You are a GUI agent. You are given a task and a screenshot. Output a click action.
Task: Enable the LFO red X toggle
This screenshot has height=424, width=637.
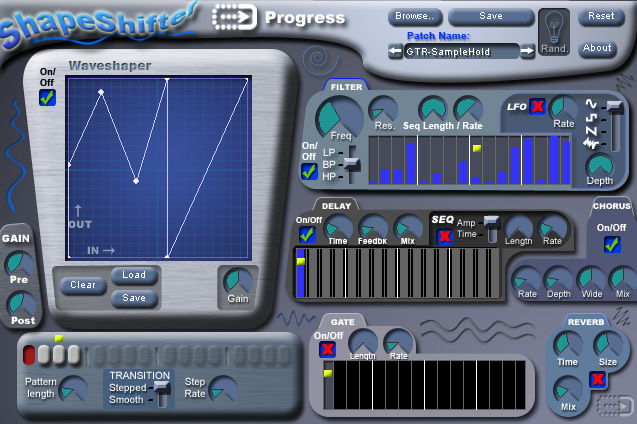pyautogui.click(x=537, y=106)
